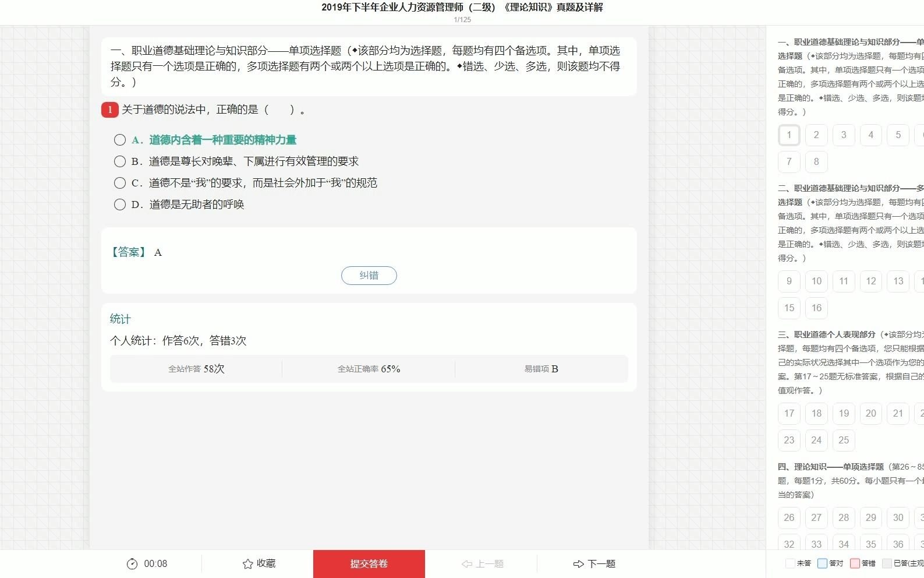Select radio option C about social norms

(x=120, y=183)
